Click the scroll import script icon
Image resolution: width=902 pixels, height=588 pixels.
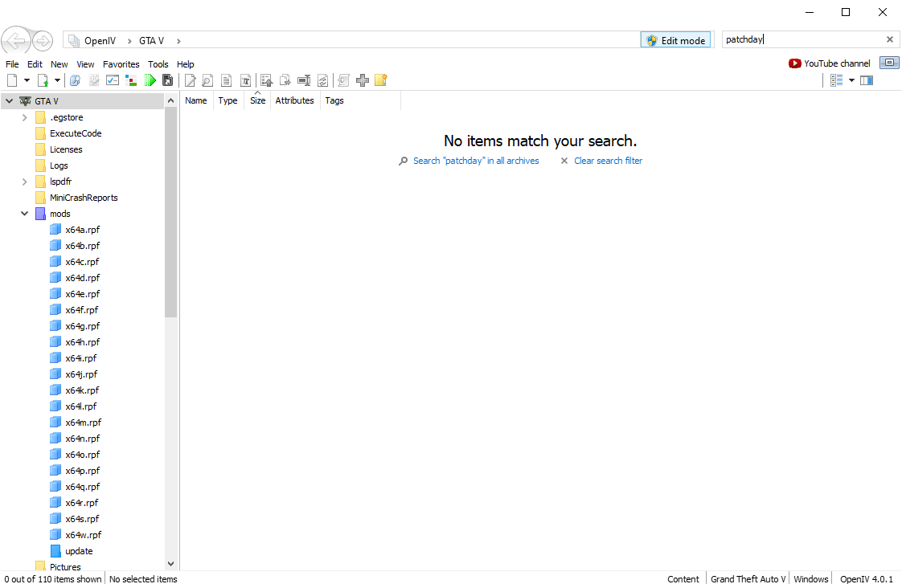[343, 80]
